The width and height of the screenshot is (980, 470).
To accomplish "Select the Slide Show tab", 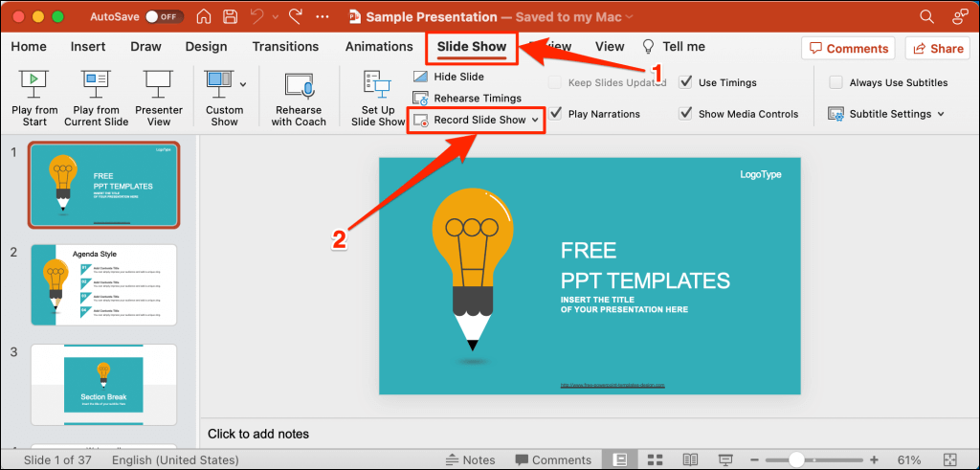I will (472, 48).
